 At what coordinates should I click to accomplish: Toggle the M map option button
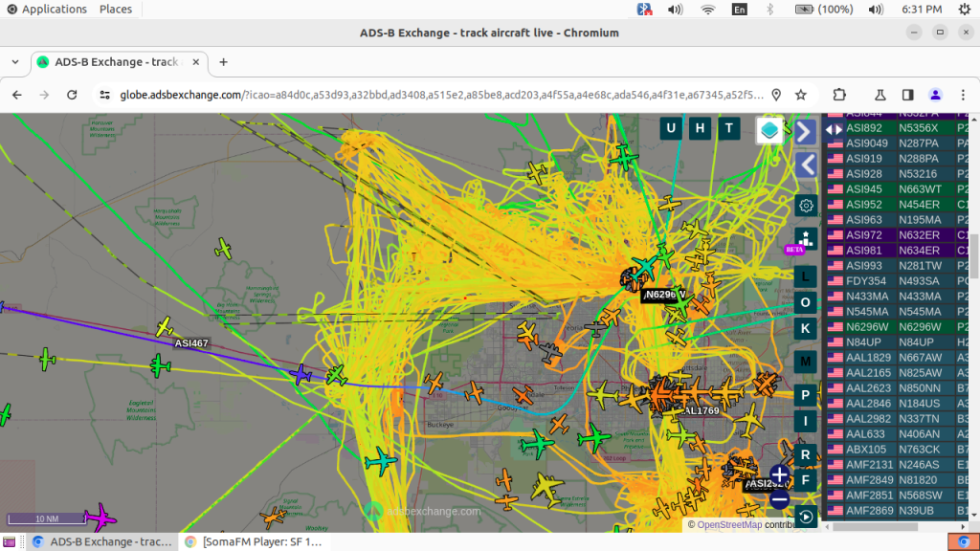tap(805, 362)
